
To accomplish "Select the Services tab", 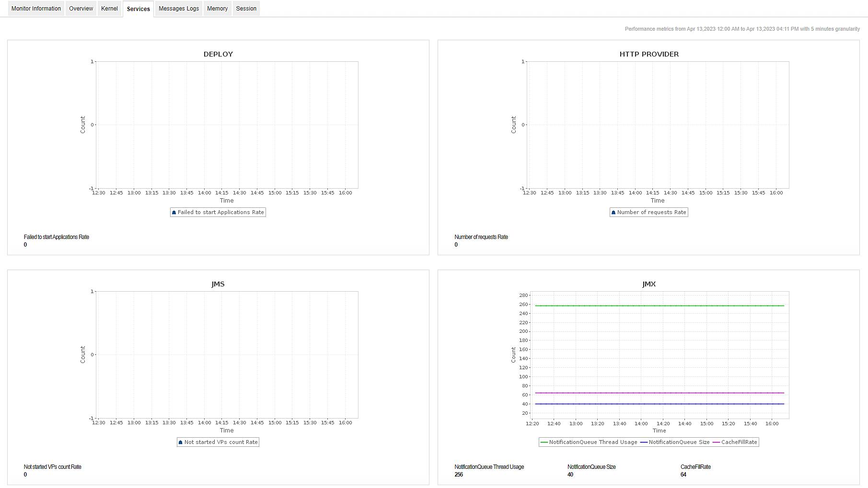I will pos(138,9).
